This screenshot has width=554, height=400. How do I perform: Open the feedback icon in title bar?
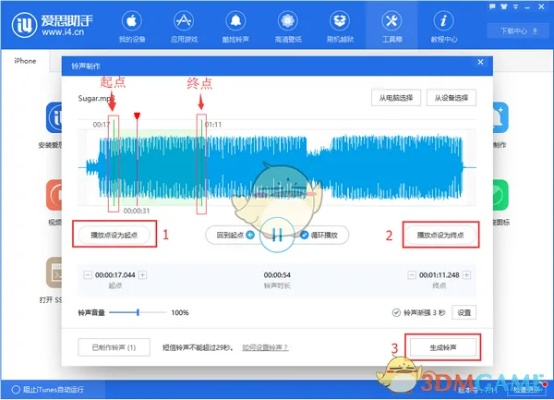(x=492, y=6)
